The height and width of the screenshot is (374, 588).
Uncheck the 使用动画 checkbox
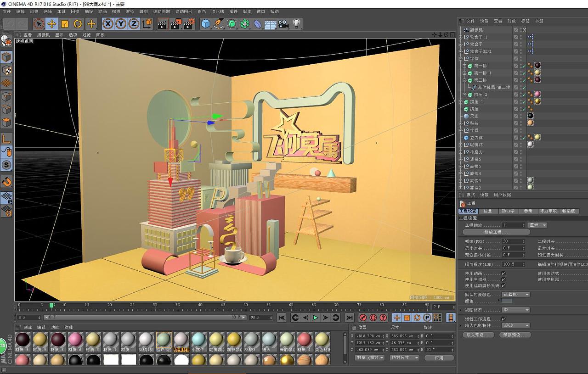point(503,274)
